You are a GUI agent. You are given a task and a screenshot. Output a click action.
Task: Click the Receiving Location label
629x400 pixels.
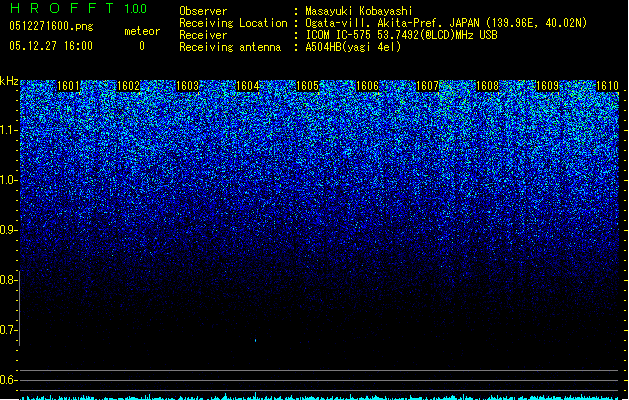pos(233,23)
